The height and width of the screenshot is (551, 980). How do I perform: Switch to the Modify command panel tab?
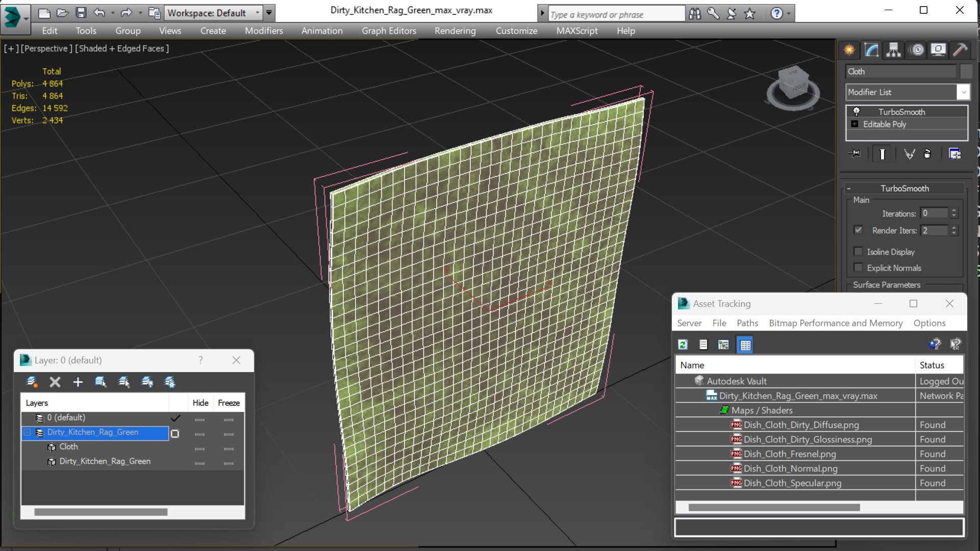(x=871, y=49)
